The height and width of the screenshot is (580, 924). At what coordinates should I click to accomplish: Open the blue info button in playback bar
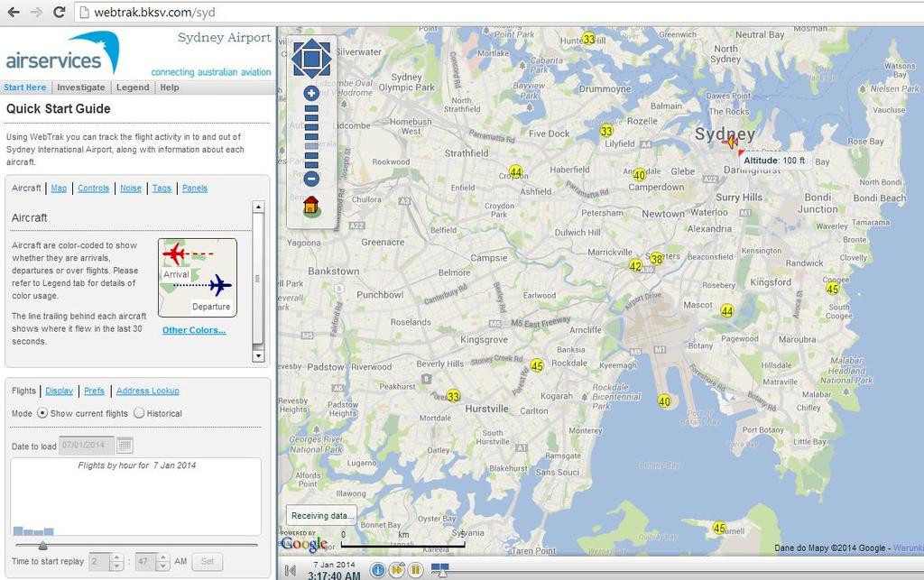coord(378,570)
